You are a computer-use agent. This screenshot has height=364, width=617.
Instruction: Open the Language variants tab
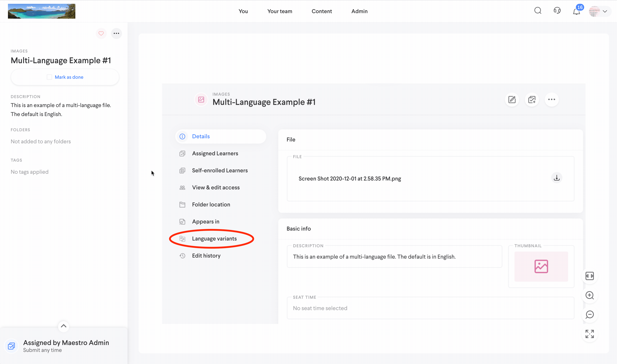click(214, 239)
